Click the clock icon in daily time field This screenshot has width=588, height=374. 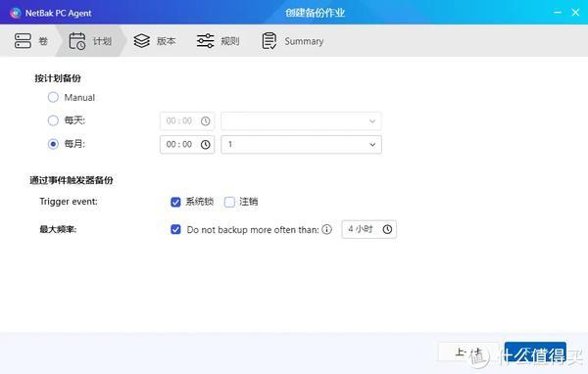[x=205, y=121]
